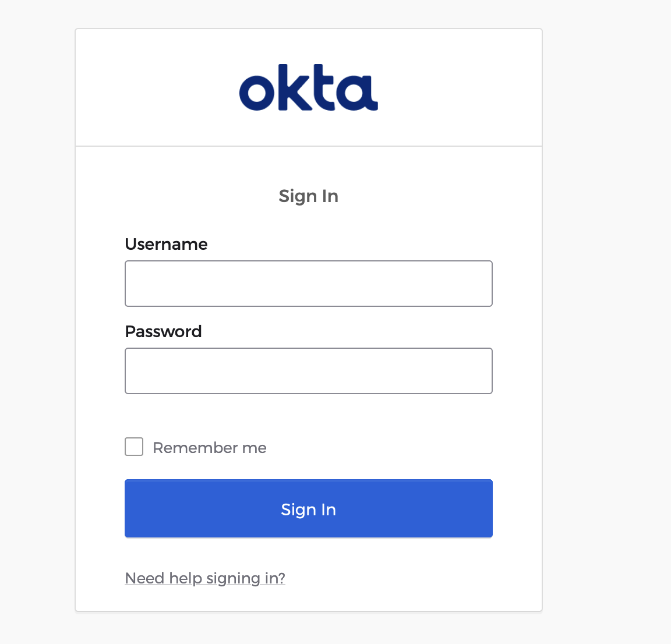Click the Sign In heading text
This screenshot has height=644, width=671.
[309, 196]
